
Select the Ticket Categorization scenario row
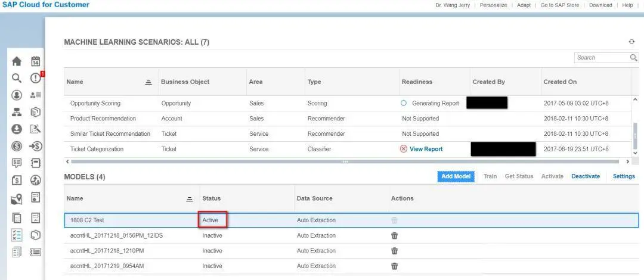pos(348,149)
